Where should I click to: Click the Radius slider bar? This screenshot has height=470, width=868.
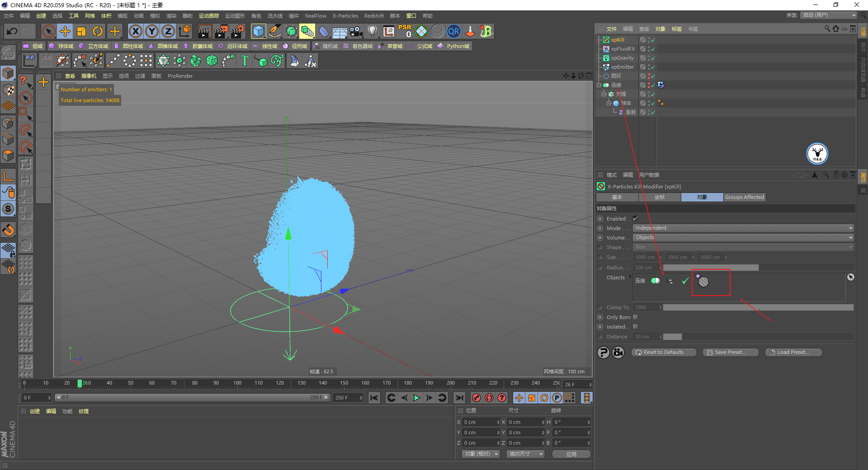point(758,268)
